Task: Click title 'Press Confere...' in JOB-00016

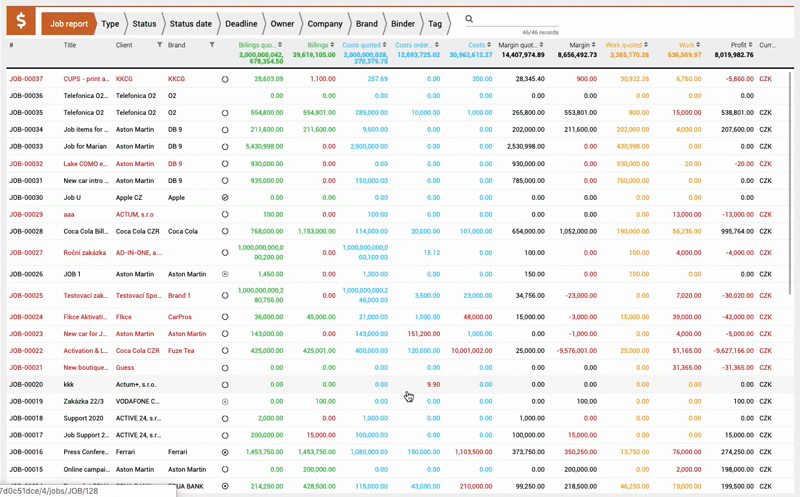Action: 86,452
